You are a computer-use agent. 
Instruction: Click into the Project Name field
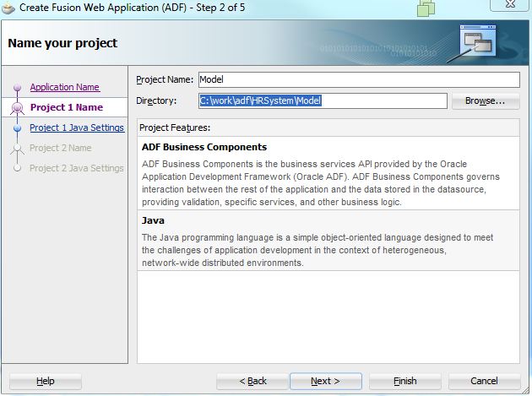[359, 79]
